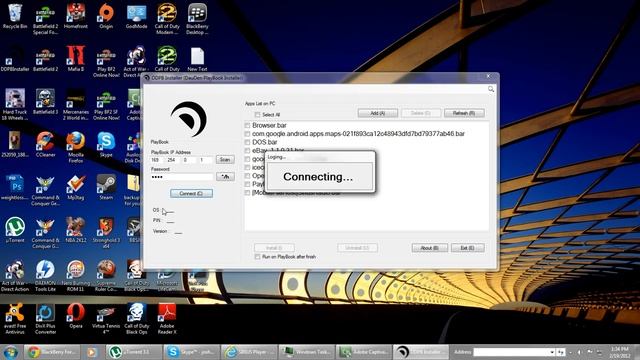The height and width of the screenshot is (360, 640).
Task: Click the Uninstall button below the apps list
Action: click(357, 248)
